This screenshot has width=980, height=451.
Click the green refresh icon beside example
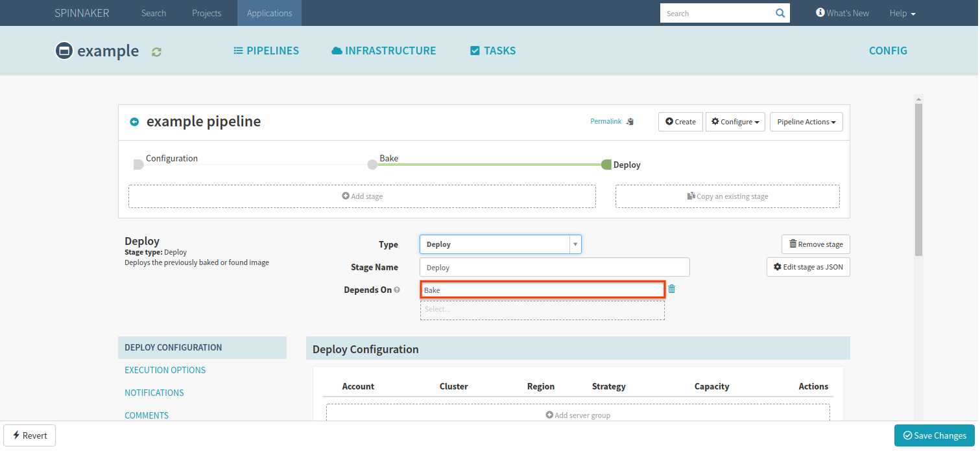point(156,52)
